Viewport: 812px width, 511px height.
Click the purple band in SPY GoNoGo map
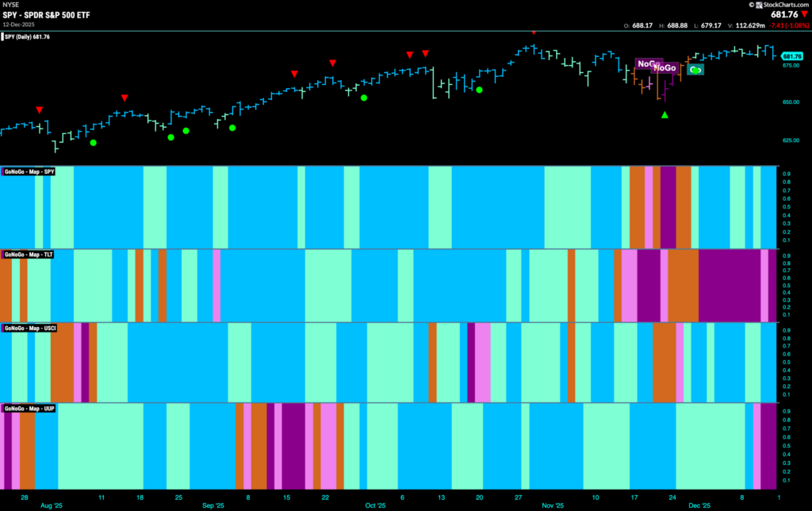(668, 207)
